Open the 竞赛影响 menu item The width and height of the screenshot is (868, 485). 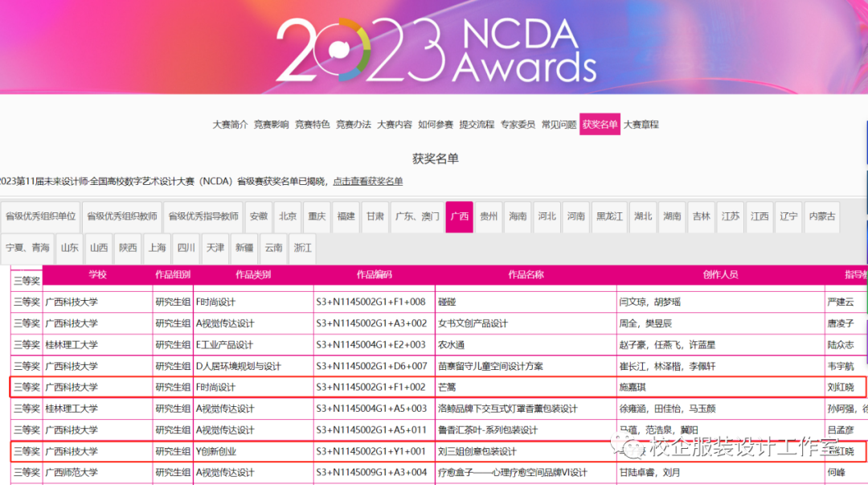pos(272,125)
